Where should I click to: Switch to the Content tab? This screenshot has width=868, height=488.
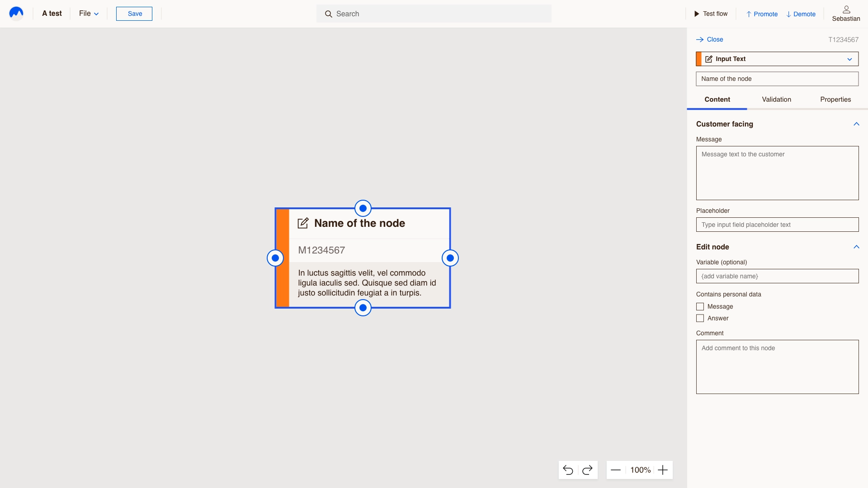tap(717, 99)
